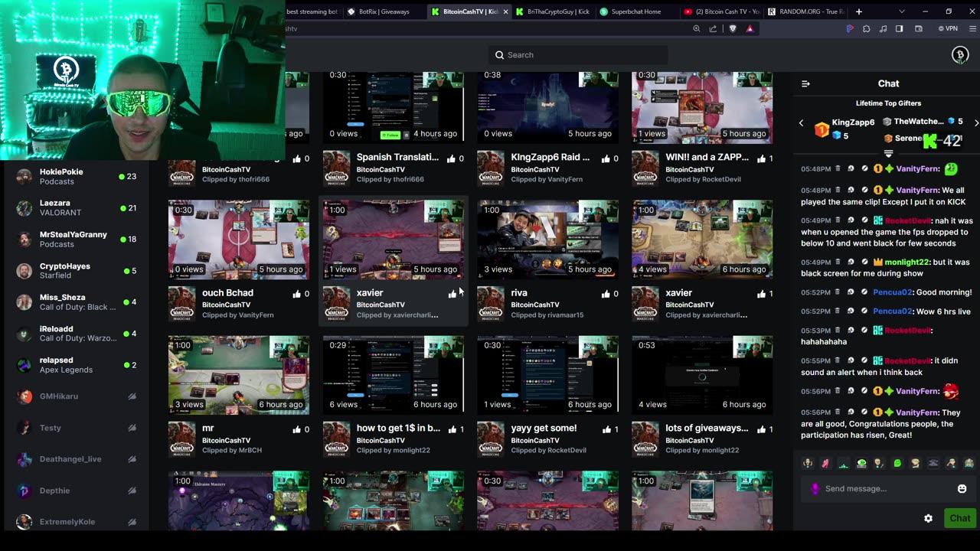Open HokiePokie channel in sidebar
Screen dimensions: 980x551
pos(77,177)
